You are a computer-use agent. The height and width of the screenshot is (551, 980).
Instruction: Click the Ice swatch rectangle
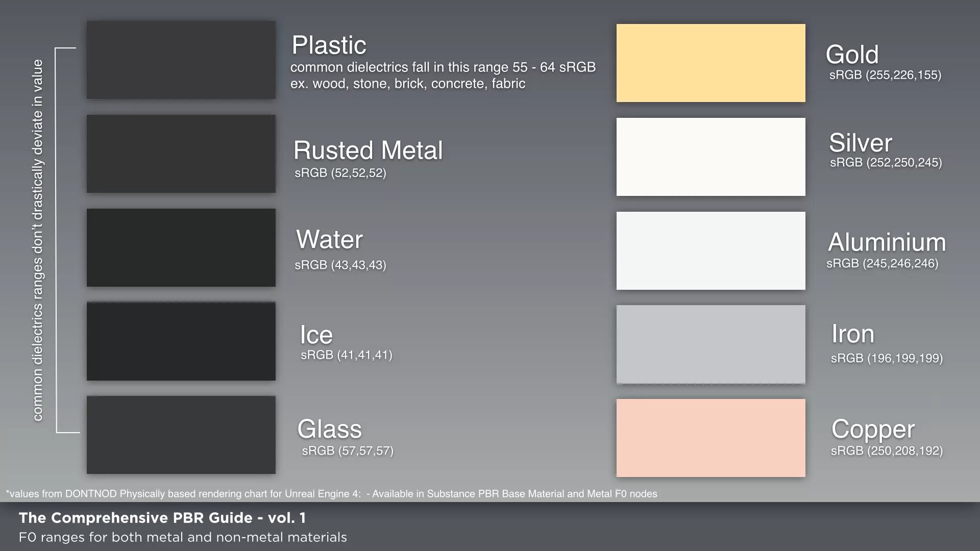(181, 341)
